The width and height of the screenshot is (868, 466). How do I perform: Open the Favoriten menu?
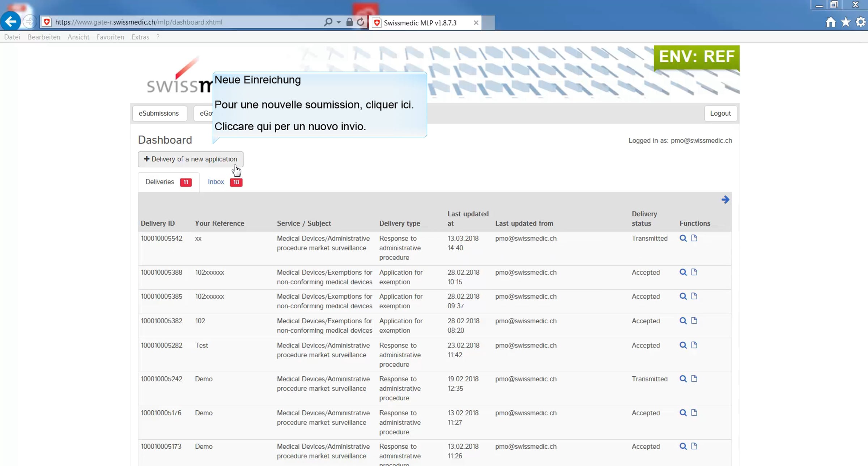110,37
